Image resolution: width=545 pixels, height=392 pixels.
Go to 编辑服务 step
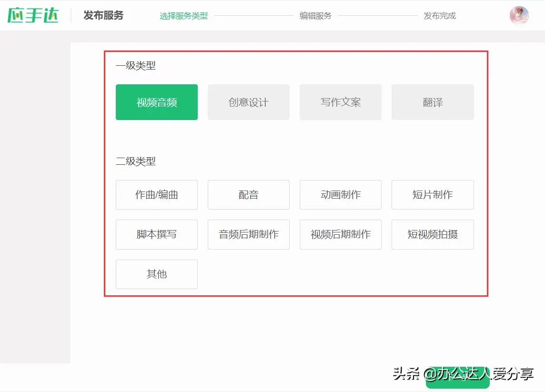(x=315, y=16)
